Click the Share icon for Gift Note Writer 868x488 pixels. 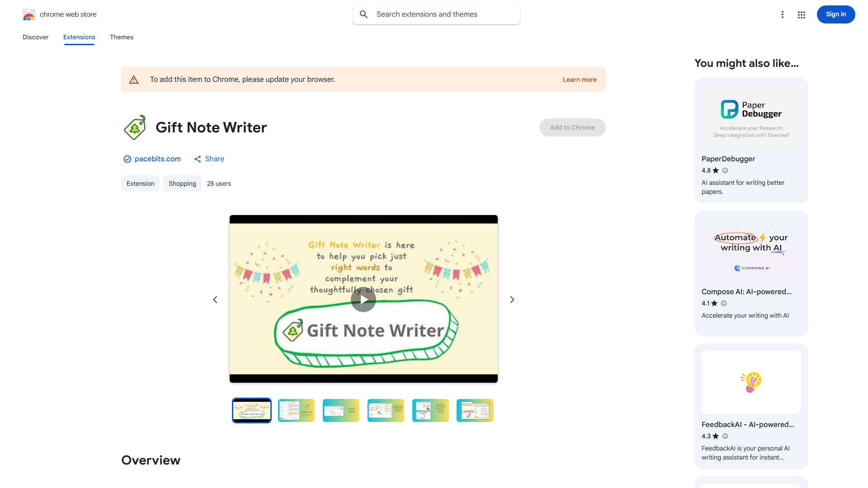click(x=197, y=159)
